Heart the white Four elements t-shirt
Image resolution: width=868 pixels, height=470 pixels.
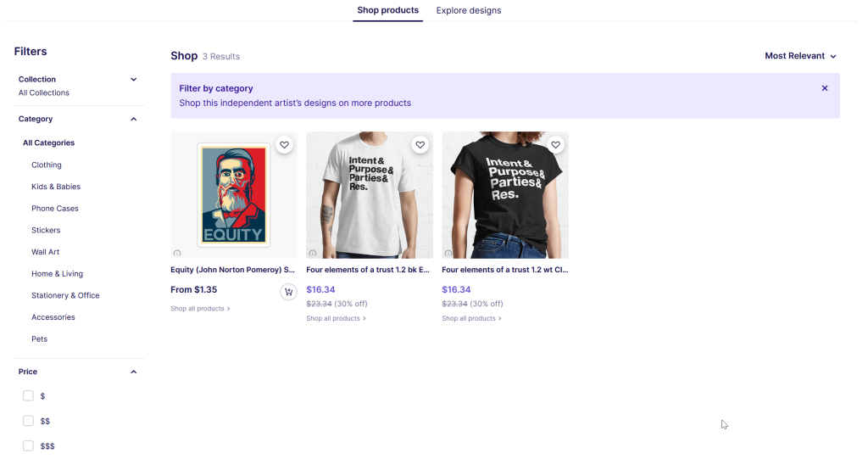pyautogui.click(x=420, y=145)
